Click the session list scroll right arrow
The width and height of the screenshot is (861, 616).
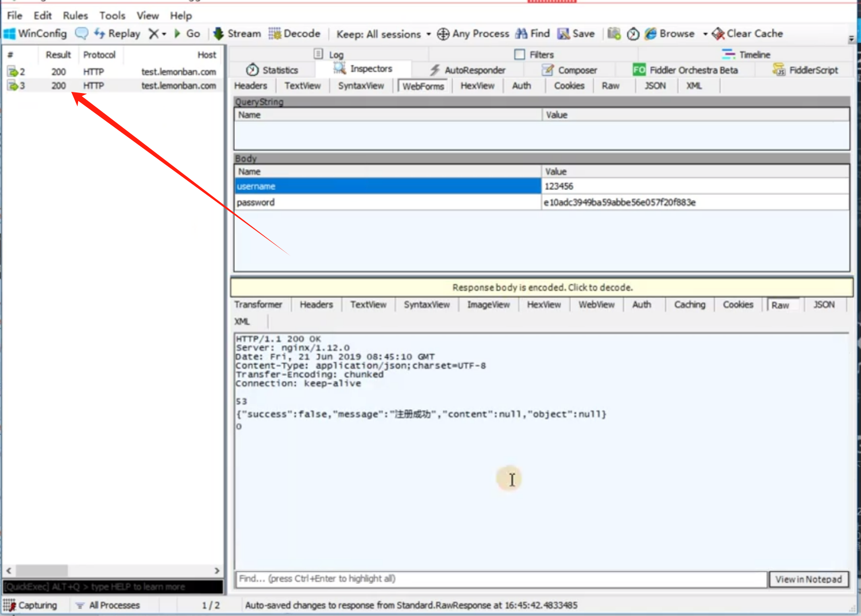(217, 571)
